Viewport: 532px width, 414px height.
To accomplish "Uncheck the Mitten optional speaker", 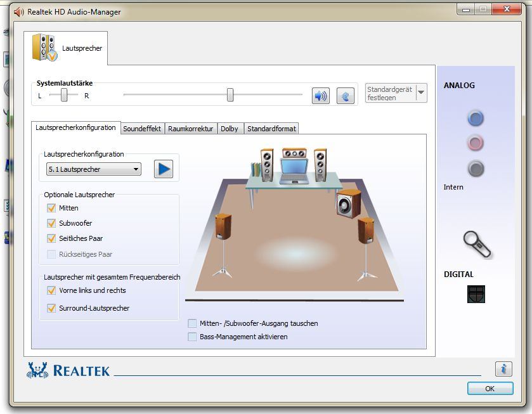I will coord(51,208).
